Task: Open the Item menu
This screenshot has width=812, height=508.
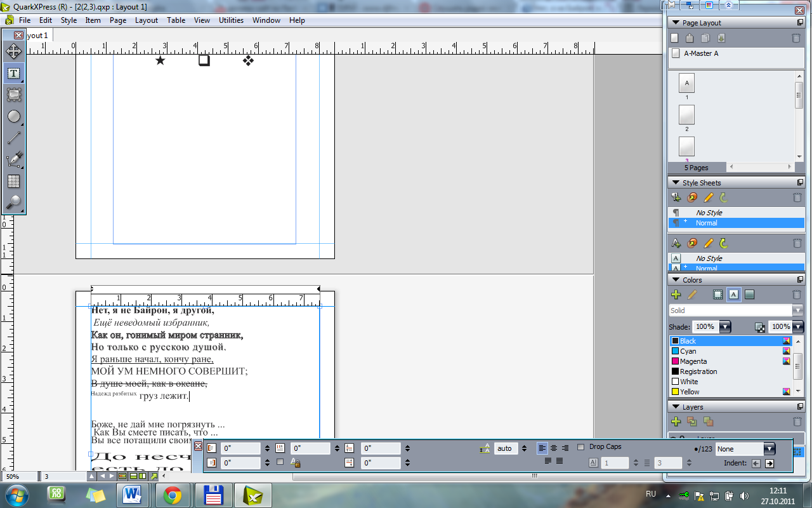Action: [93, 20]
